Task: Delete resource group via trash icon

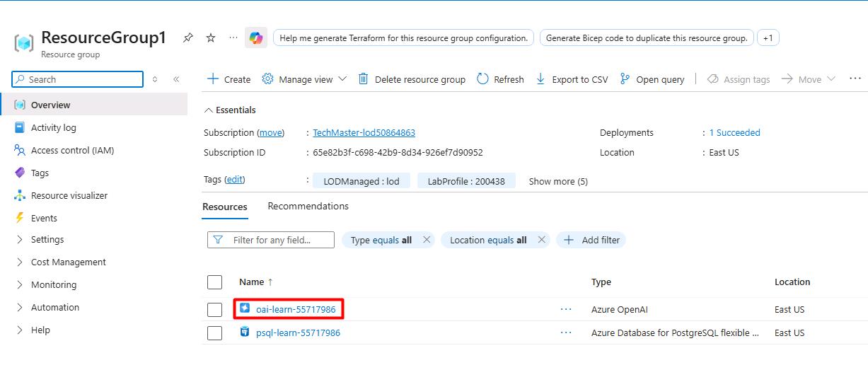Action: coord(364,79)
